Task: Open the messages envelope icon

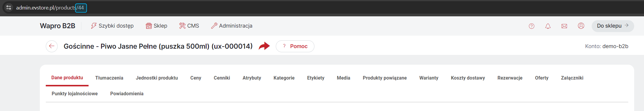Action: (564, 26)
